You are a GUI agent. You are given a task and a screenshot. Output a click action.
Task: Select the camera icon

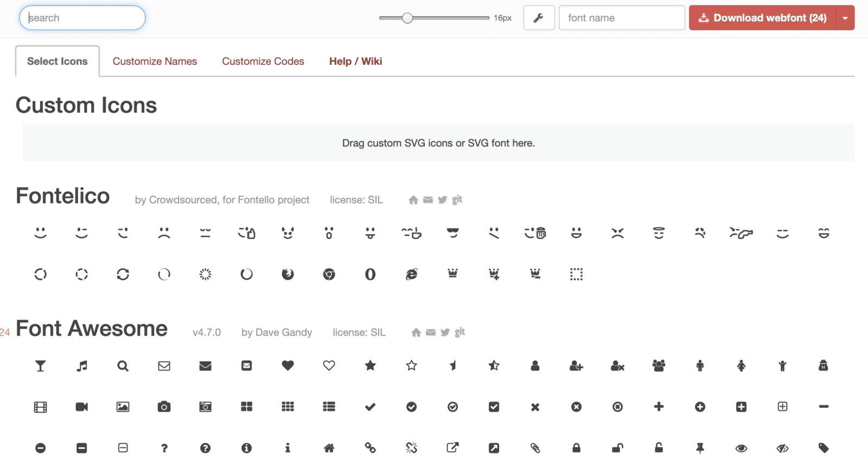[x=164, y=407]
